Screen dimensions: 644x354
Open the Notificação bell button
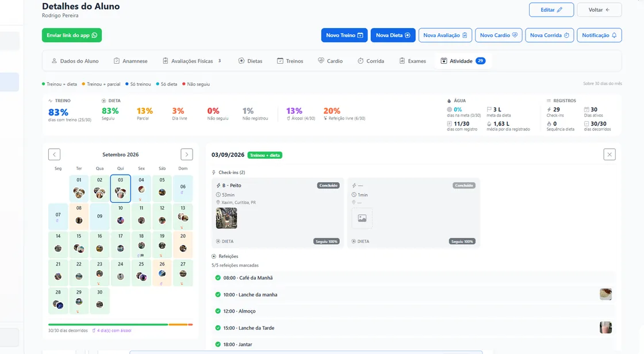pyautogui.click(x=599, y=35)
